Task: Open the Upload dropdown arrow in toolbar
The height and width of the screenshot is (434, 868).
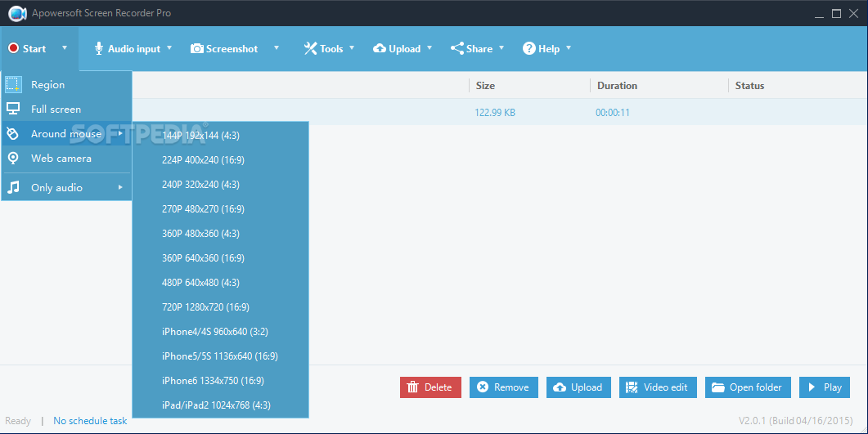Action: (429, 48)
